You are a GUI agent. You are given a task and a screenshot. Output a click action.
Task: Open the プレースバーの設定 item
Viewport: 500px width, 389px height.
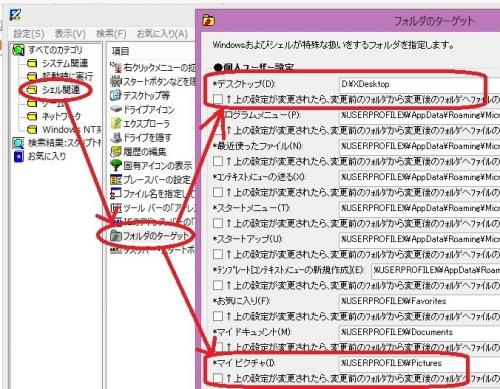click(x=150, y=180)
